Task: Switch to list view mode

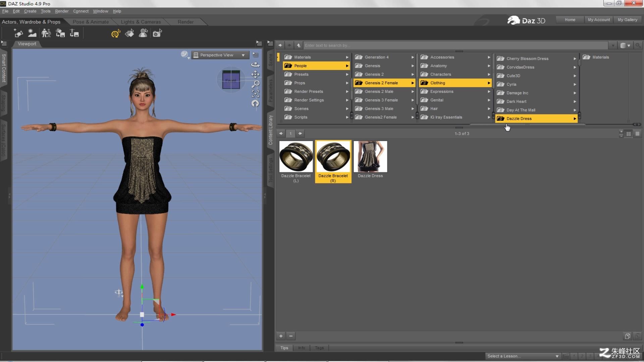Action: [x=637, y=134]
